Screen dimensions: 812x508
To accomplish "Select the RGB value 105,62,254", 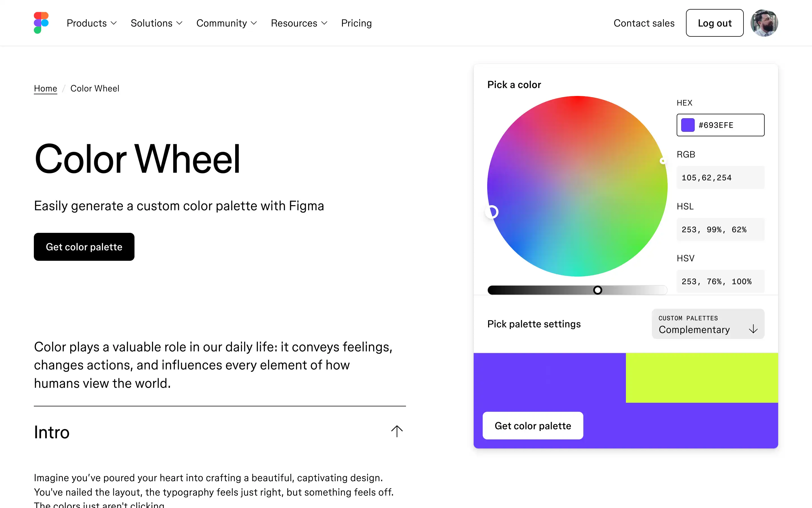I will 720,178.
